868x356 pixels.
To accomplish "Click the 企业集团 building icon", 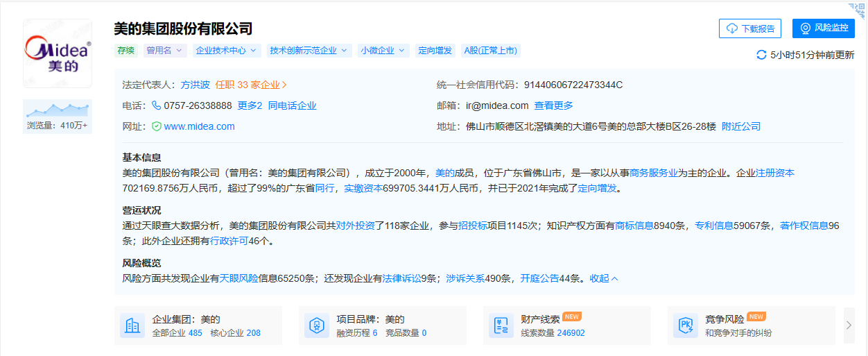I will tap(132, 325).
